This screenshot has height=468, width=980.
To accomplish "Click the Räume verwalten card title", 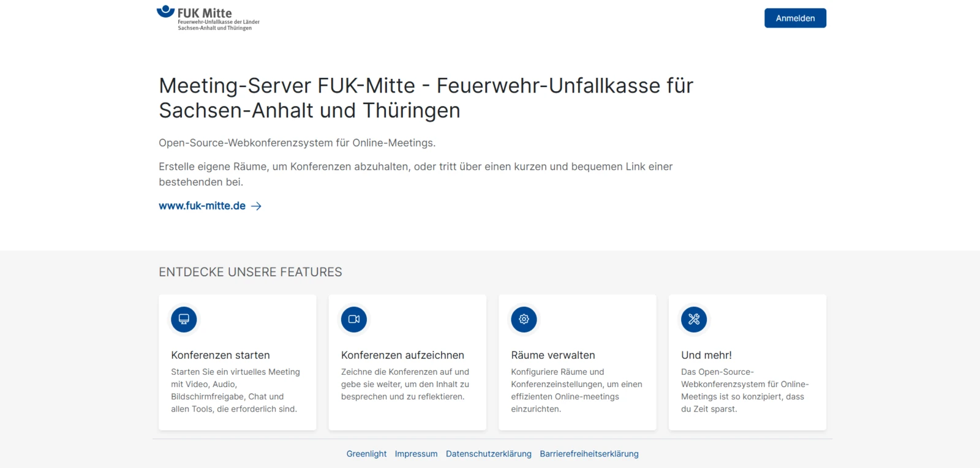I will coord(553,355).
